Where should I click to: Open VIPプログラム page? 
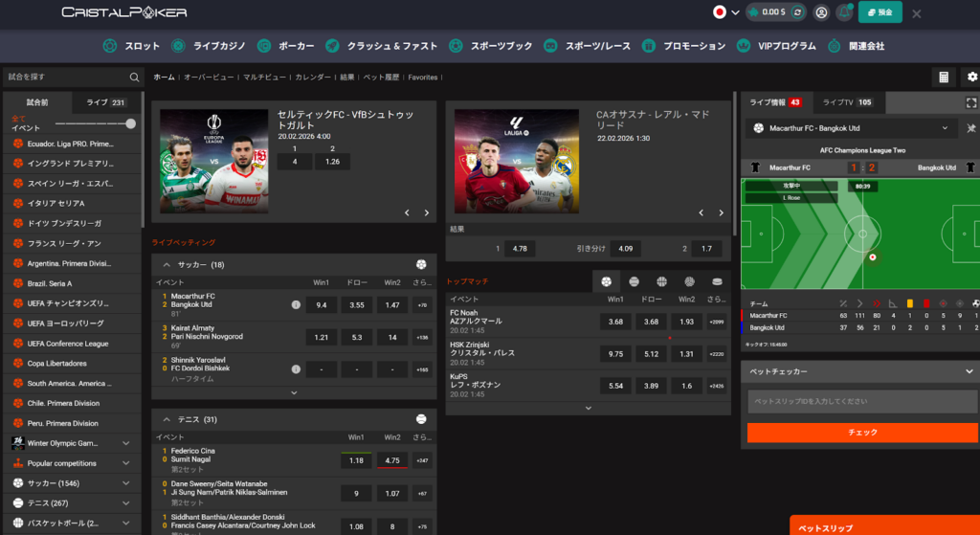[776, 46]
